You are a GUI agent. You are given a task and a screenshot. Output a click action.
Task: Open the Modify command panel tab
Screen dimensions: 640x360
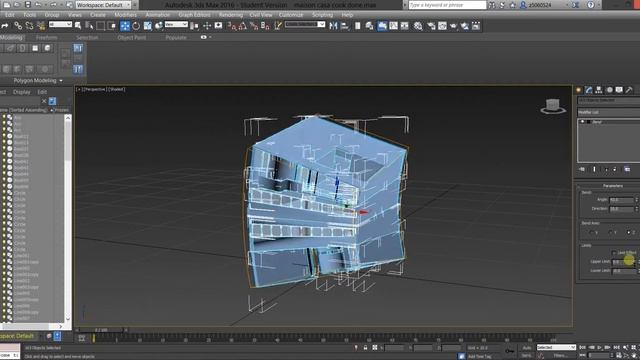pos(589,90)
